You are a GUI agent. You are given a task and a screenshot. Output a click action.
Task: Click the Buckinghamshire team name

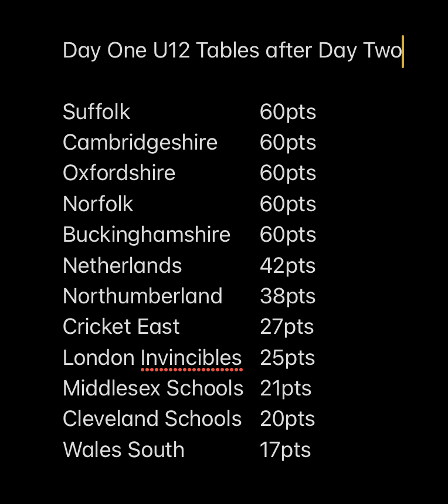[x=147, y=235]
